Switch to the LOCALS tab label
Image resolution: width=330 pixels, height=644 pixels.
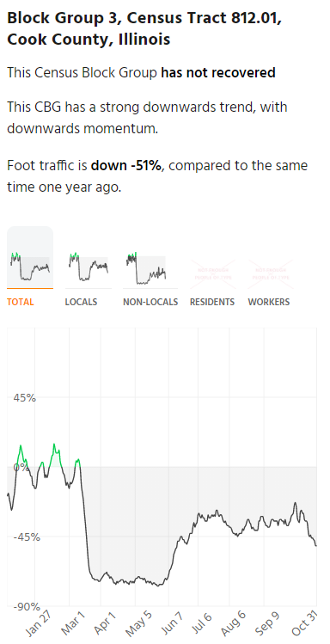click(82, 302)
